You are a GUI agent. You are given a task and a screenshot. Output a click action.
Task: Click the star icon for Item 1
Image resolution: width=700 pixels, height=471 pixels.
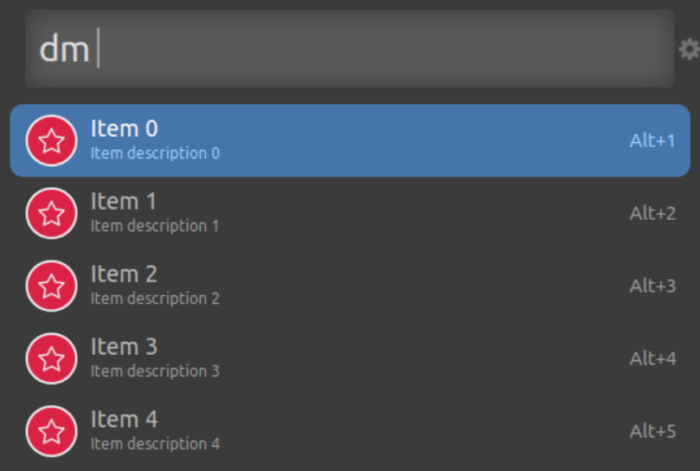pos(51,213)
